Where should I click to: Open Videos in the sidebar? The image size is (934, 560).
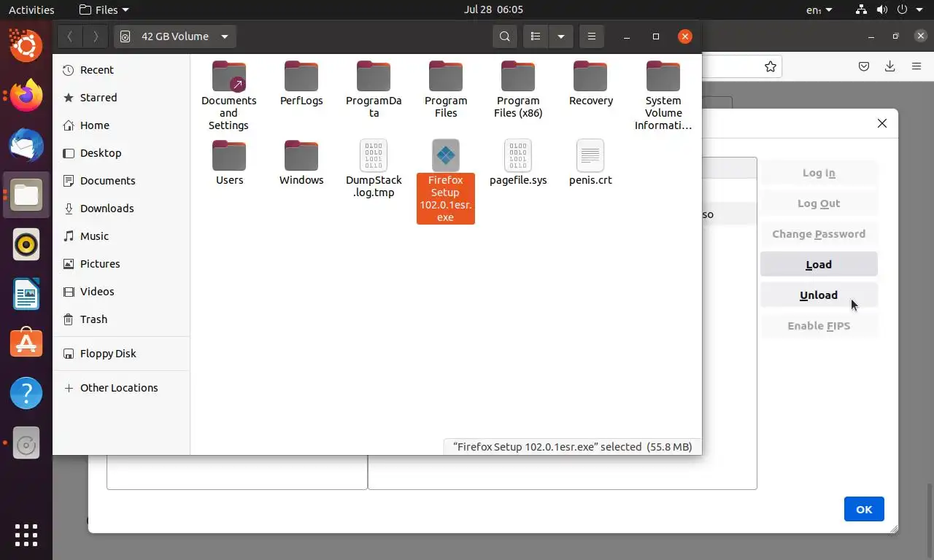coord(121,292)
